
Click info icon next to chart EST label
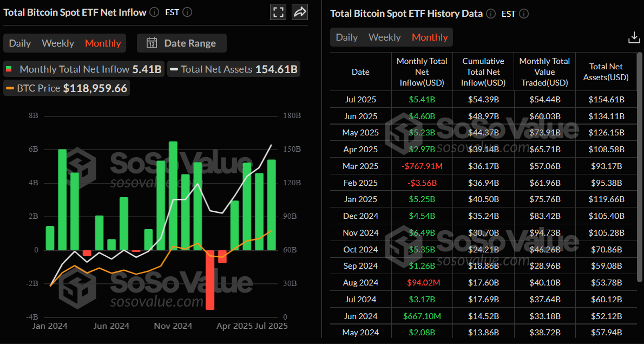point(187,12)
